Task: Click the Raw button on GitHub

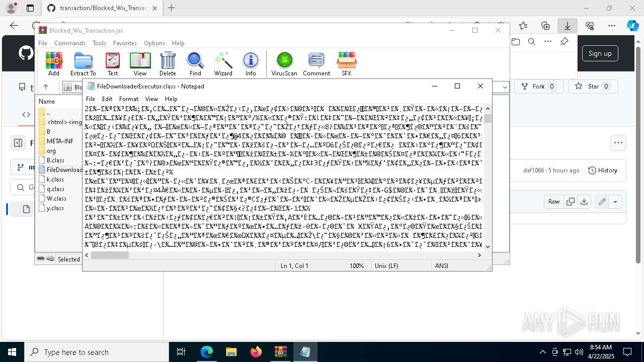Action: point(554,202)
